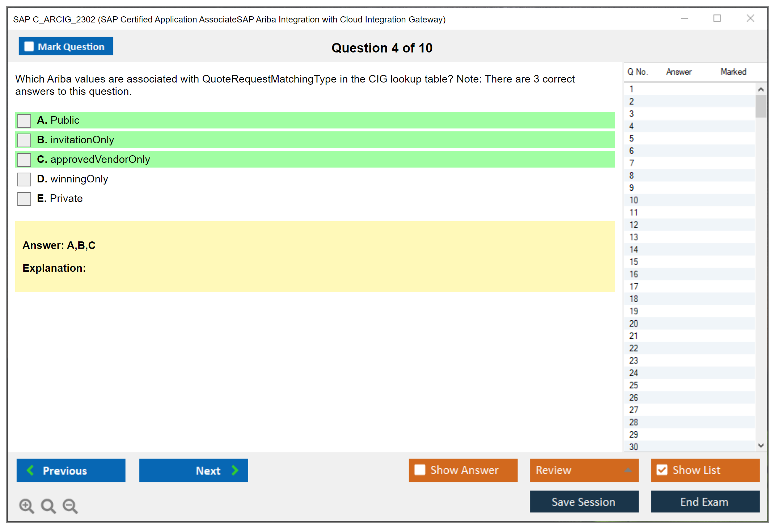778x532 pixels.
Task: Click the zoom out magnifier icon
Action: [x=70, y=506]
